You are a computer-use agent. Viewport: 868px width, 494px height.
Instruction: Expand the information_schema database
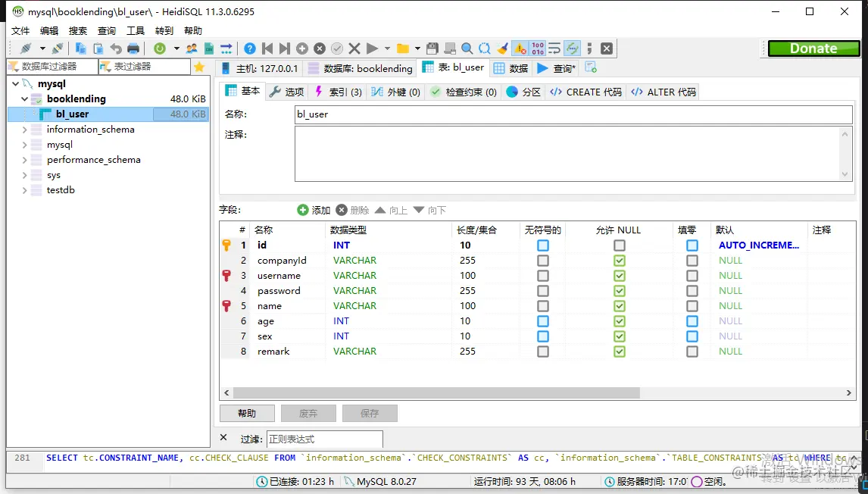[x=24, y=130]
